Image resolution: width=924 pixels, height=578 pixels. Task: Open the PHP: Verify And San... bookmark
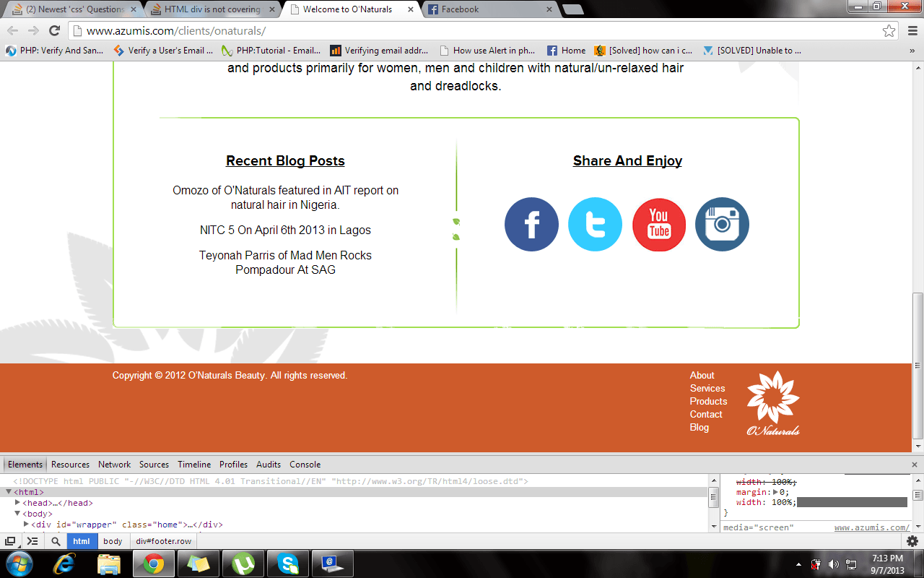pyautogui.click(x=55, y=51)
